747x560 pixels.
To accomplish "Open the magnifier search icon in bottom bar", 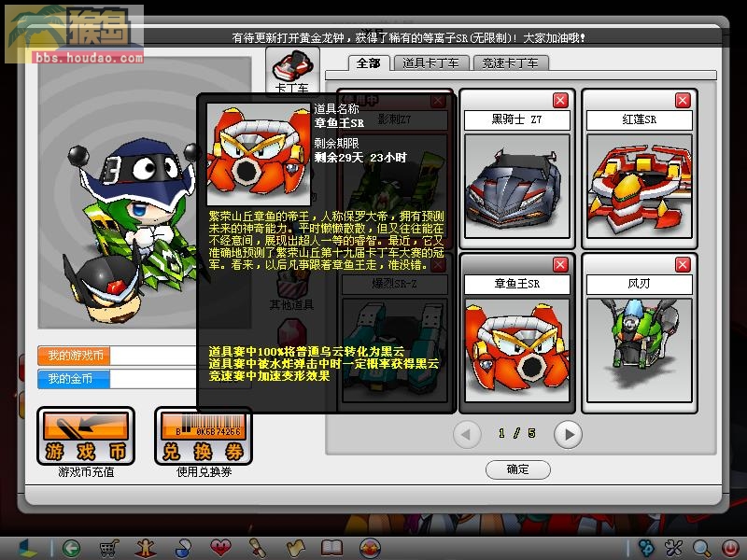I will (701, 548).
